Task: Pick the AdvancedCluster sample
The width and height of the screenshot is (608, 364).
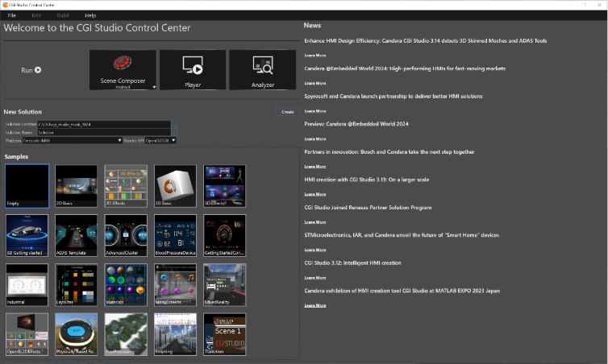Action: (126, 235)
